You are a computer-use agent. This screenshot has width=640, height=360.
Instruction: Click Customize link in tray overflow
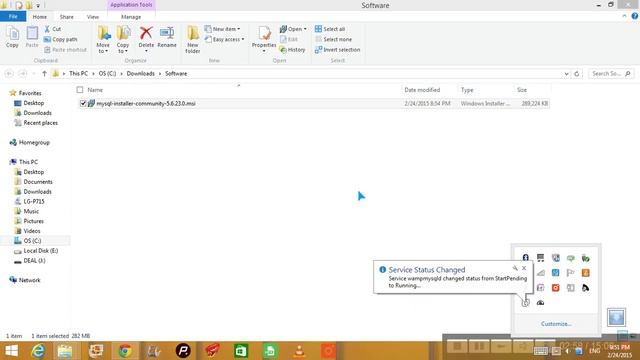click(x=556, y=324)
